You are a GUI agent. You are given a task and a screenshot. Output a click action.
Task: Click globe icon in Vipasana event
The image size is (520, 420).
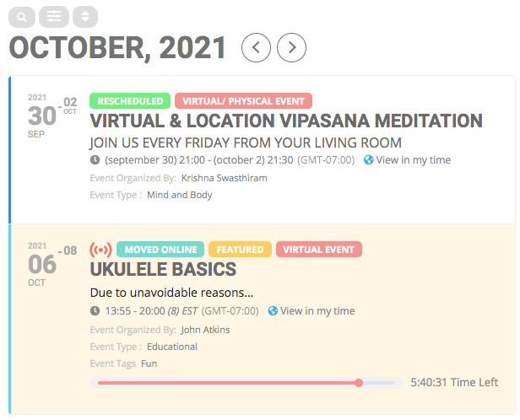click(368, 160)
